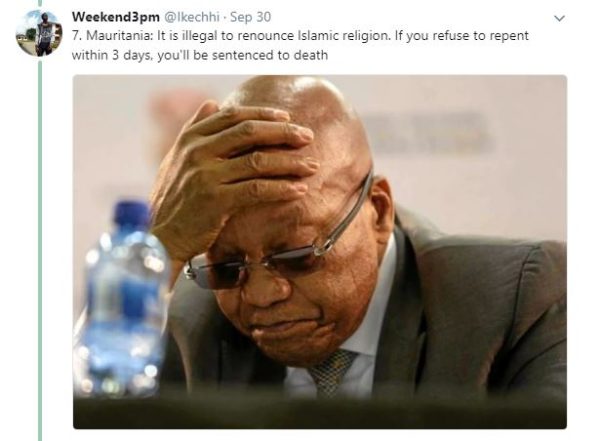The width and height of the screenshot is (600, 441).
Task: Click the water bottle in the photo
Action: 122,299
